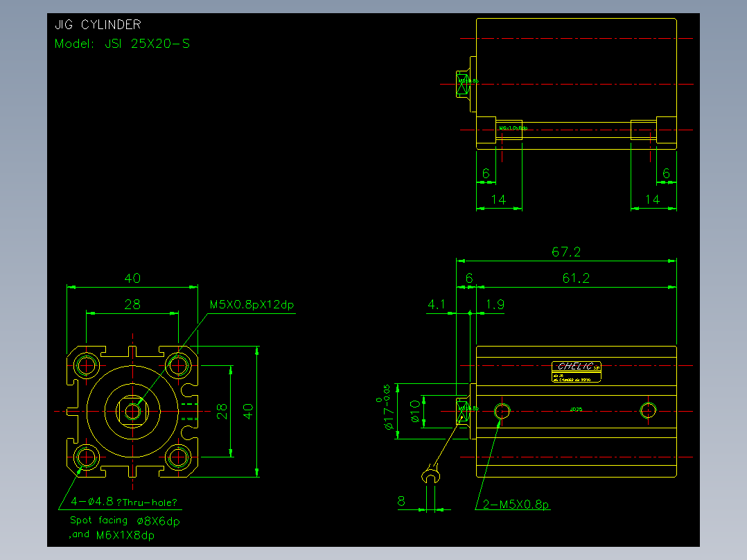This screenshot has width=747, height=560.
Task: Select the M5X0.8pX12dp thread annotation
Action: pos(252,304)
